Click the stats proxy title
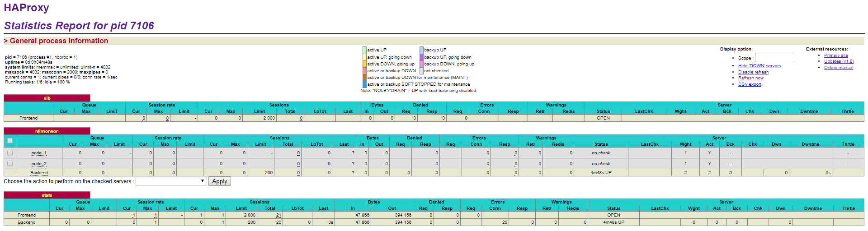This screenshot has width=868, height=231. pyautogui.click(x=47, y=195)
